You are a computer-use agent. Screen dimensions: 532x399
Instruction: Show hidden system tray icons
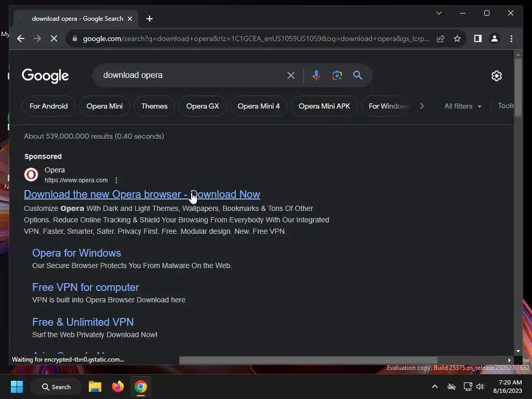(435, 387)
